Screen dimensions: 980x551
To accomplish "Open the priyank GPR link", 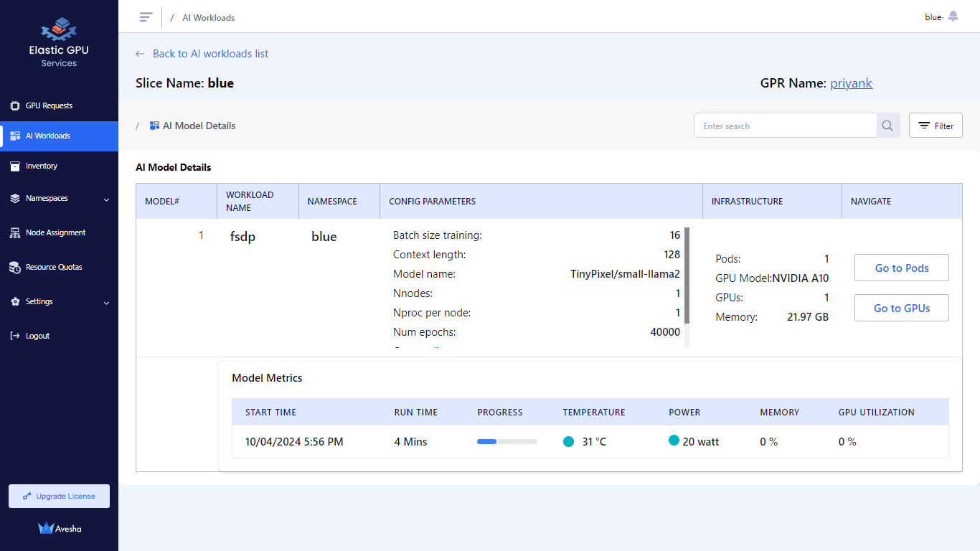I will coord(852,83).
